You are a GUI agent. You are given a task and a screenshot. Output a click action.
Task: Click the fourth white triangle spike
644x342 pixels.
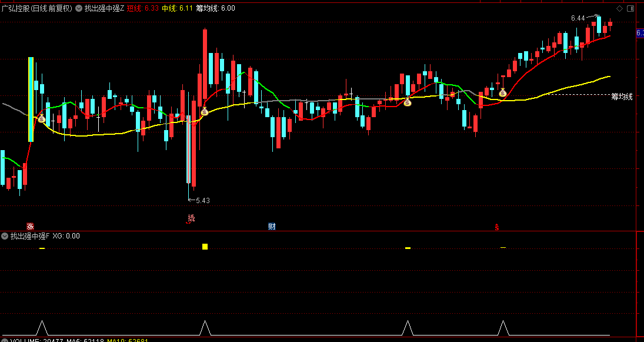[x=503, y=328]
